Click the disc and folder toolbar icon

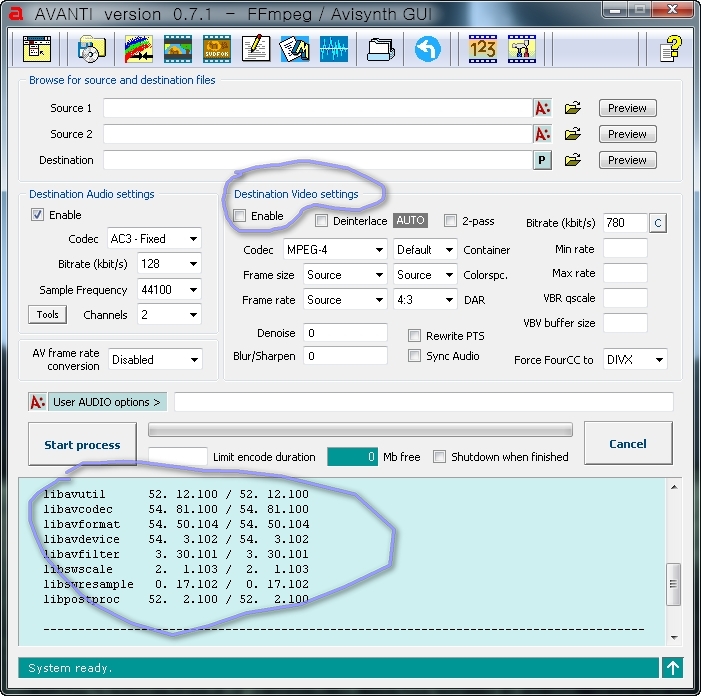pos(92,49)
